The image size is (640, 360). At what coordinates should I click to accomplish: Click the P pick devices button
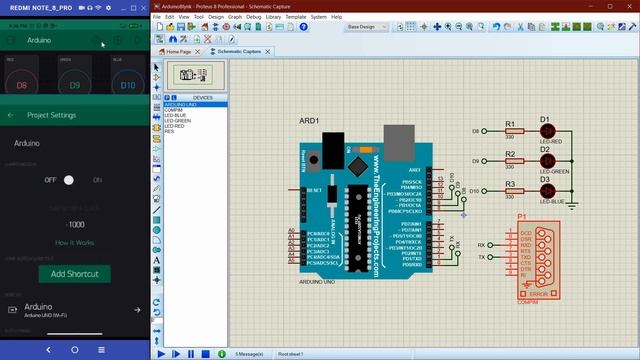pyautogui.click(x=167, y=98)
